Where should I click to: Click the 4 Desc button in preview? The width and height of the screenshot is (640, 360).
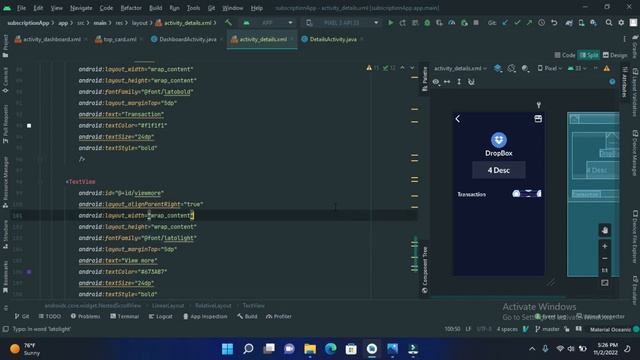(x=498, y=170)
